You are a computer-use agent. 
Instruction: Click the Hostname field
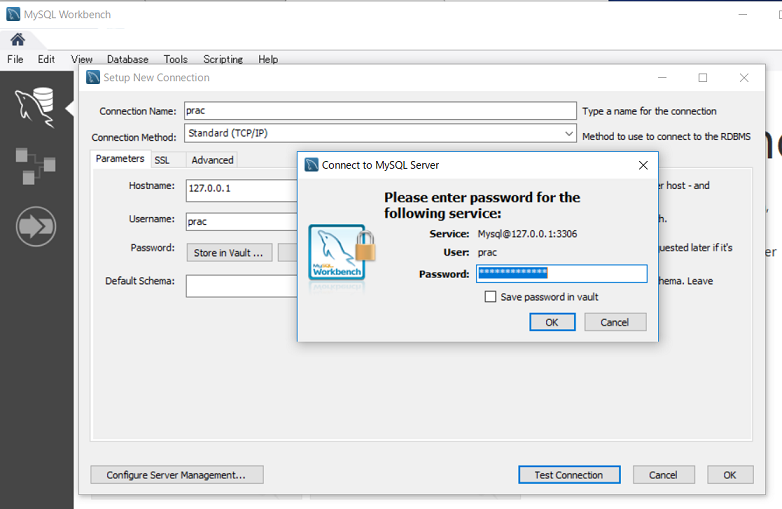tap(242, 190)
